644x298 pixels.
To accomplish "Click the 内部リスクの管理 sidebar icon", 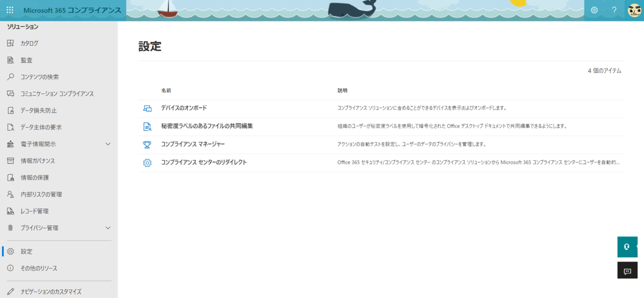I will (10, 194).
